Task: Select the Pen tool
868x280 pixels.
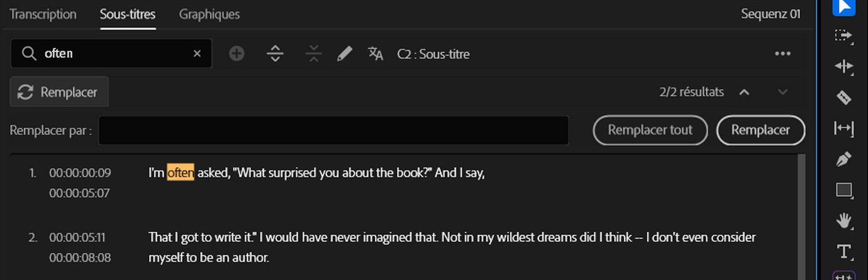Action: tap(843, 159)
